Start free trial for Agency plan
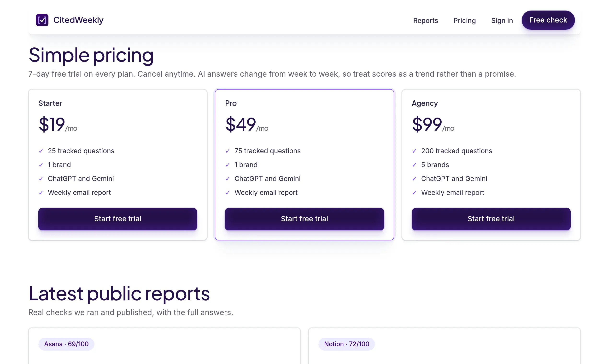 pyautogui.click(x=491, y=219)
